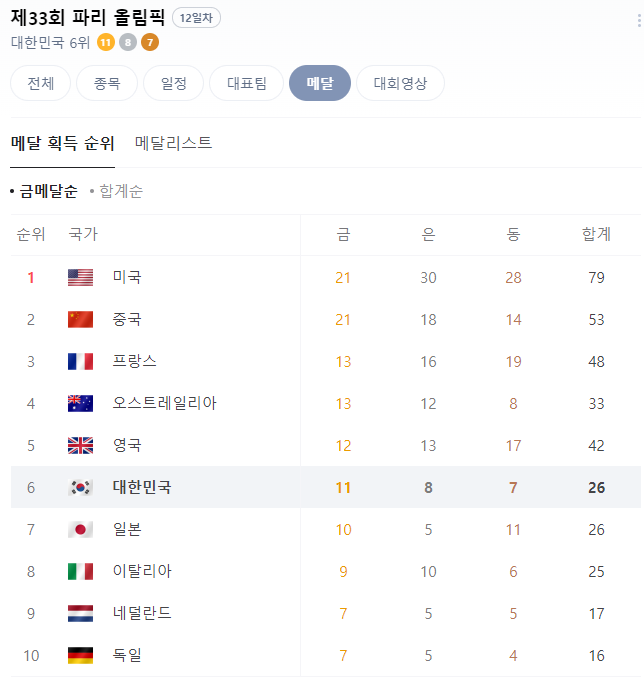Click the Australia flag icon

pyautogui.click(x=80, y=403)
